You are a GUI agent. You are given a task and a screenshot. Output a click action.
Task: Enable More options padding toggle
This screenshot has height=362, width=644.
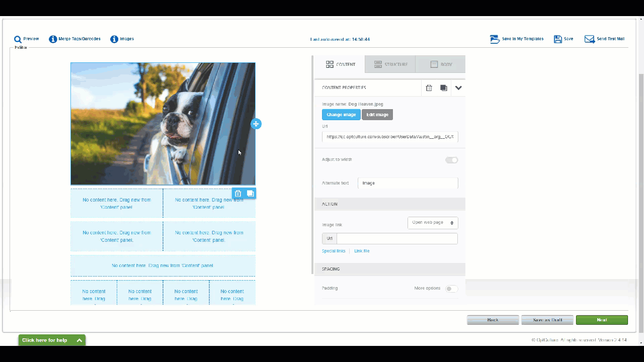[451, 289]
